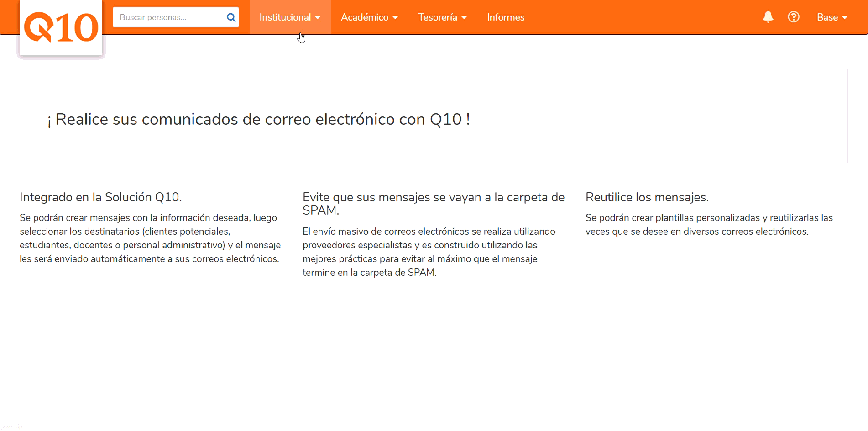Screen dimensions: 868x431
Task: Expand the Académico menu
Action: click(369, 17)
